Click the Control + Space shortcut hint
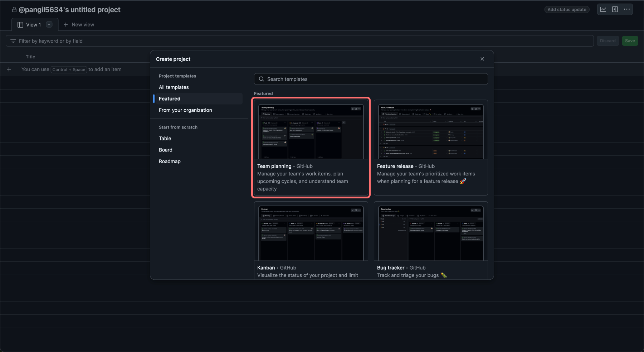This screenshot has width=644, height=352. [x=69, y=69]
